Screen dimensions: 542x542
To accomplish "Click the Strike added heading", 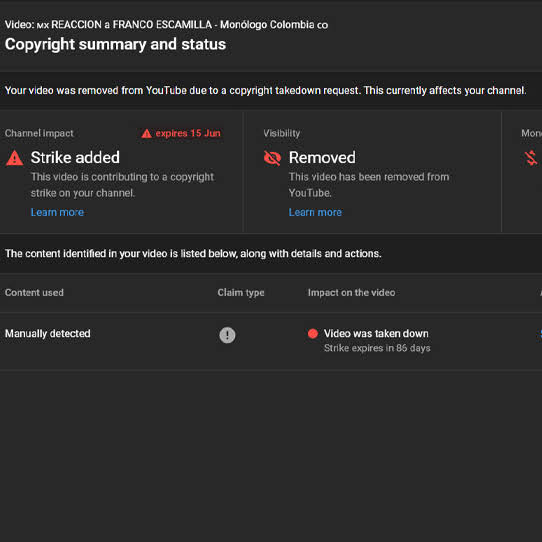I will click(75, 158).
